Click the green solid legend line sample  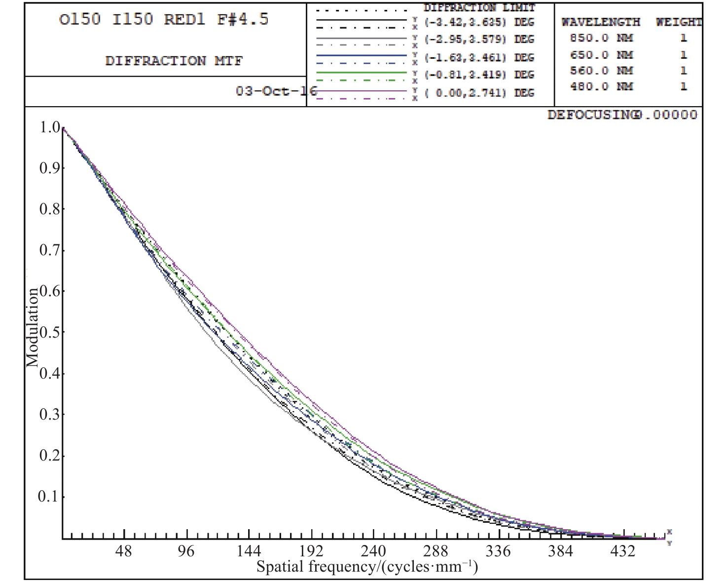point(361,73)
